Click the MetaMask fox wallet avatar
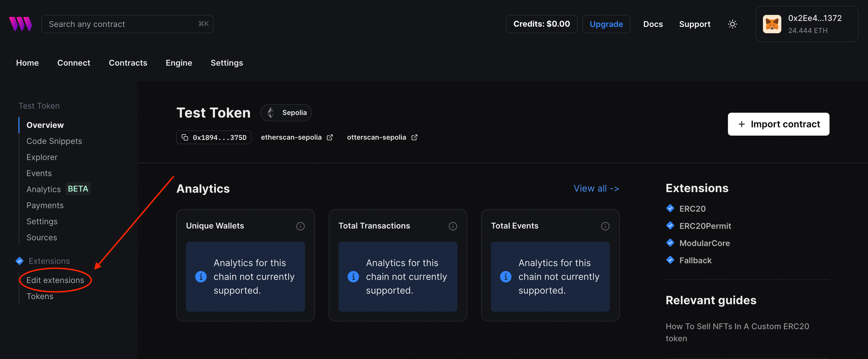This screenshot has height=359, width=868. pos(772,24)
